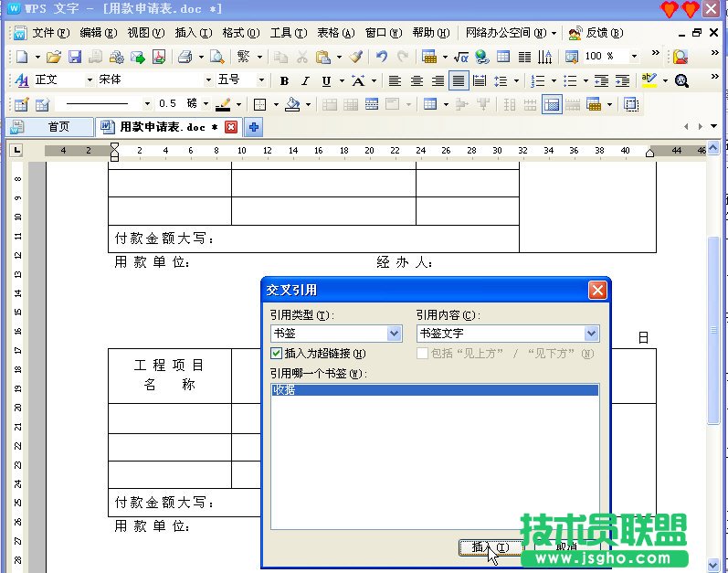This screenshot has height=573, width=728.
Task: Switch to the 首页 tab
Action: point(58,127)
